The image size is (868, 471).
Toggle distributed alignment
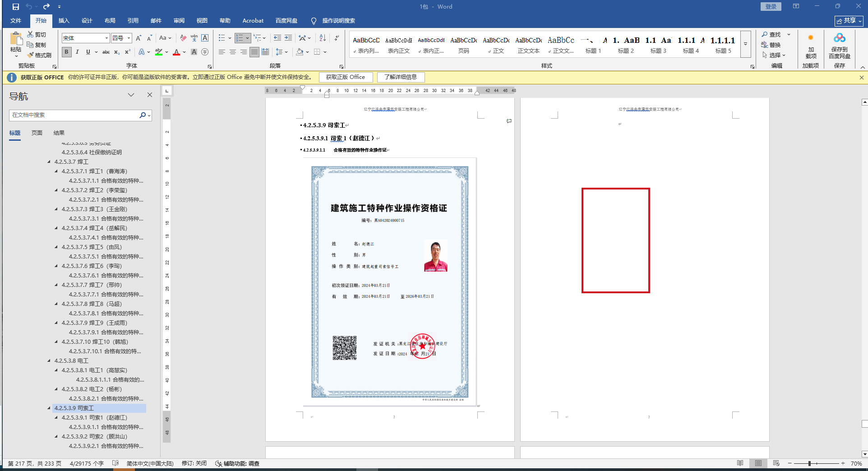point(265,52)
